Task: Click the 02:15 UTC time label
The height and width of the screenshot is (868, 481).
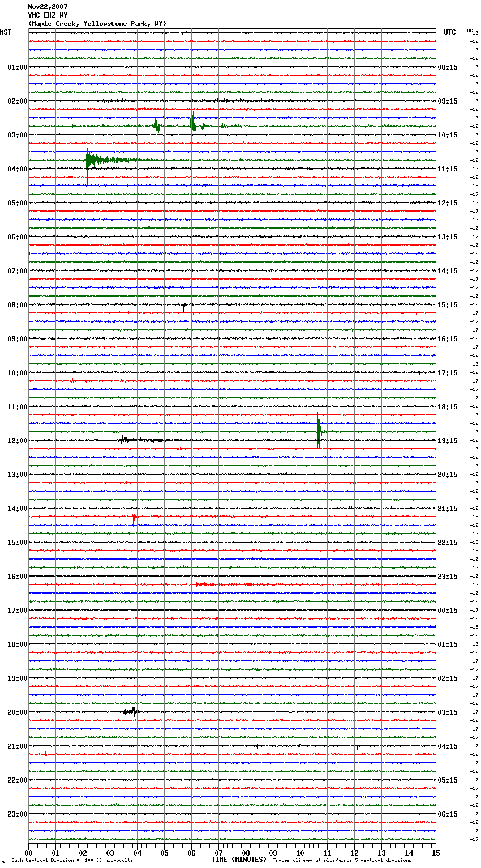Action: pyautogui.click(x=448, y=678)
